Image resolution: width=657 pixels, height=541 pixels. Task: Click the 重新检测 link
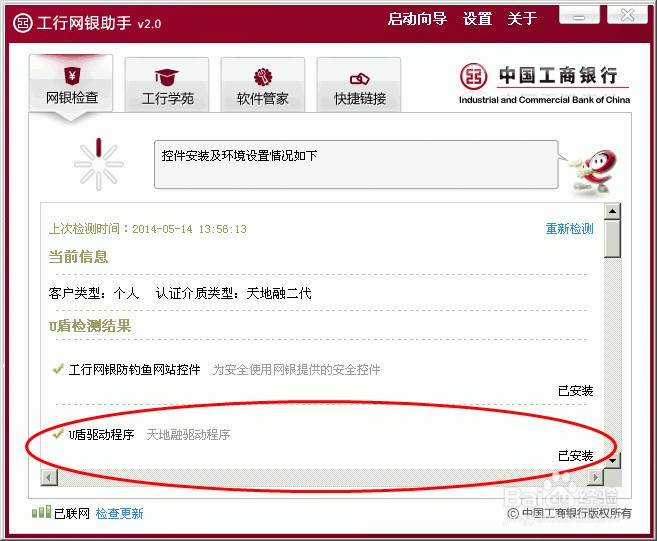(x=569, y=229)
